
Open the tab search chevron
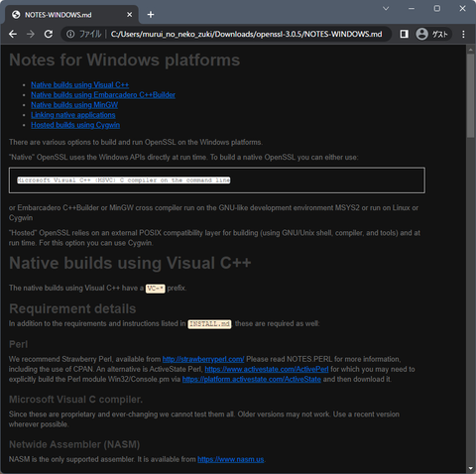click(386, 9)
